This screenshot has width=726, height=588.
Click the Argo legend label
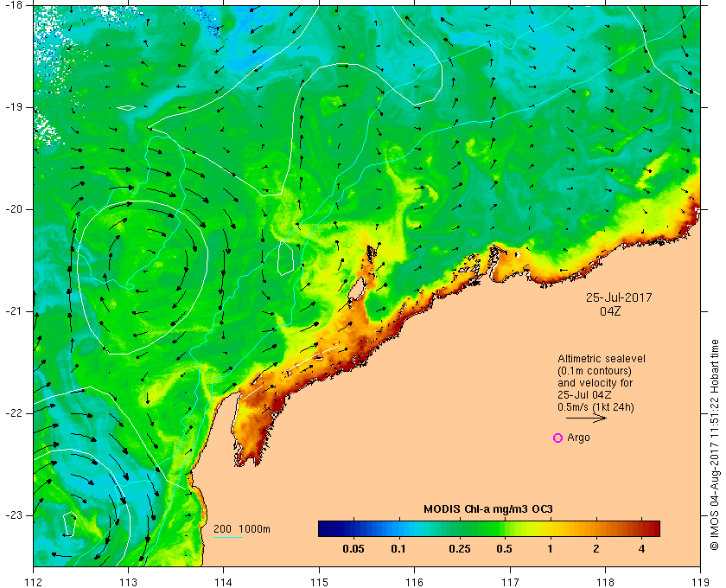coord(579,438)
